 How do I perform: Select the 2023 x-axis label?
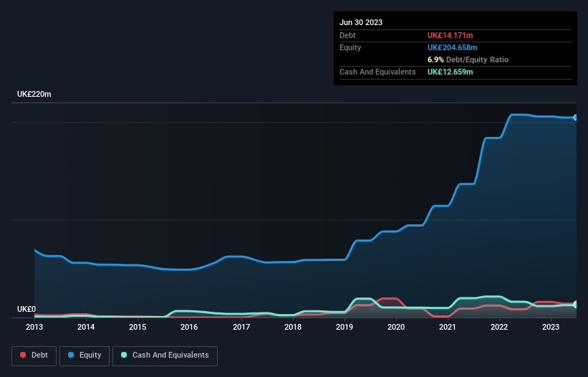pyautogui.click(x=551, y=327)
